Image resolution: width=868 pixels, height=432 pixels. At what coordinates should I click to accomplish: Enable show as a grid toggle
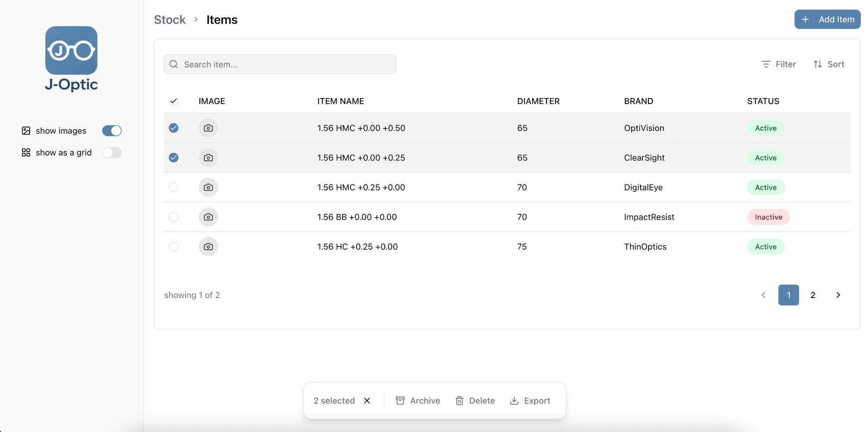tap(112, 152)
